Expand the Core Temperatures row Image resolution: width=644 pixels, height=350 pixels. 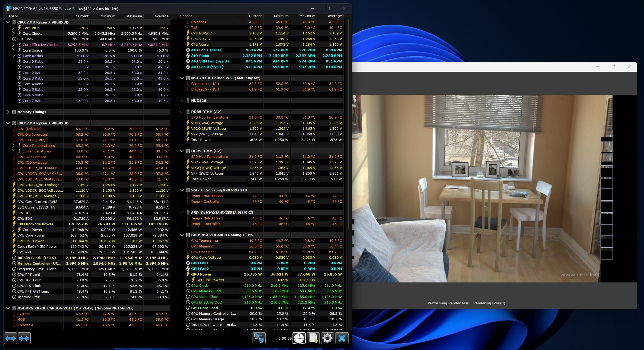pos(13,145)
